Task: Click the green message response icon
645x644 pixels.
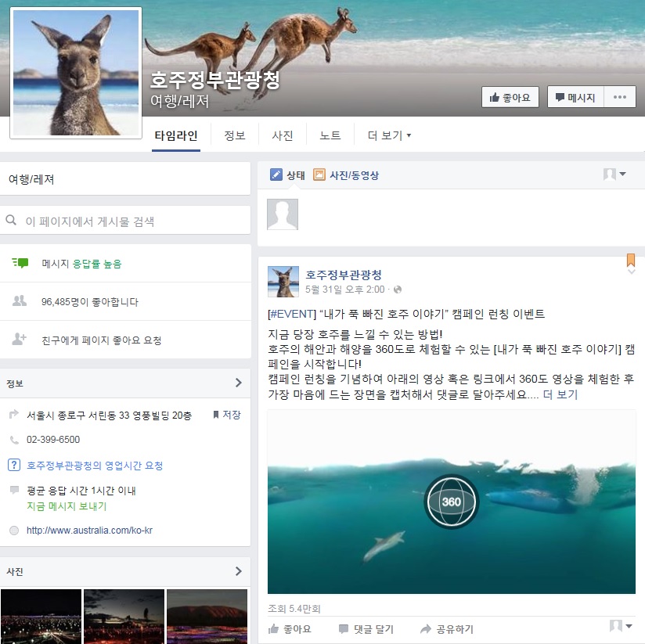Action: [x=20, y=263]
